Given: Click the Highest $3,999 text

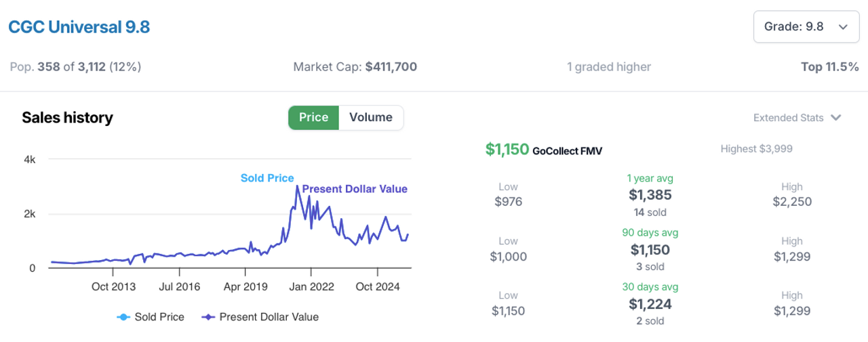Looking at the screenshot, I should [756, 149].
